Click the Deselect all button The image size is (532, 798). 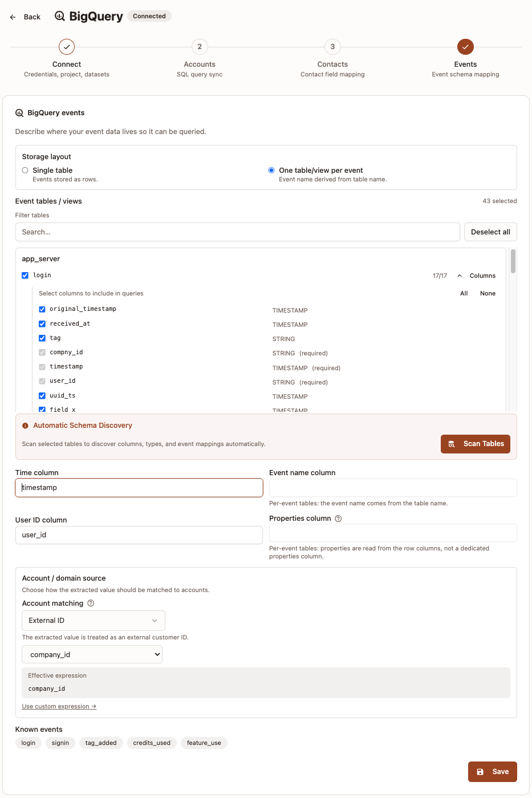click(490, 232)
